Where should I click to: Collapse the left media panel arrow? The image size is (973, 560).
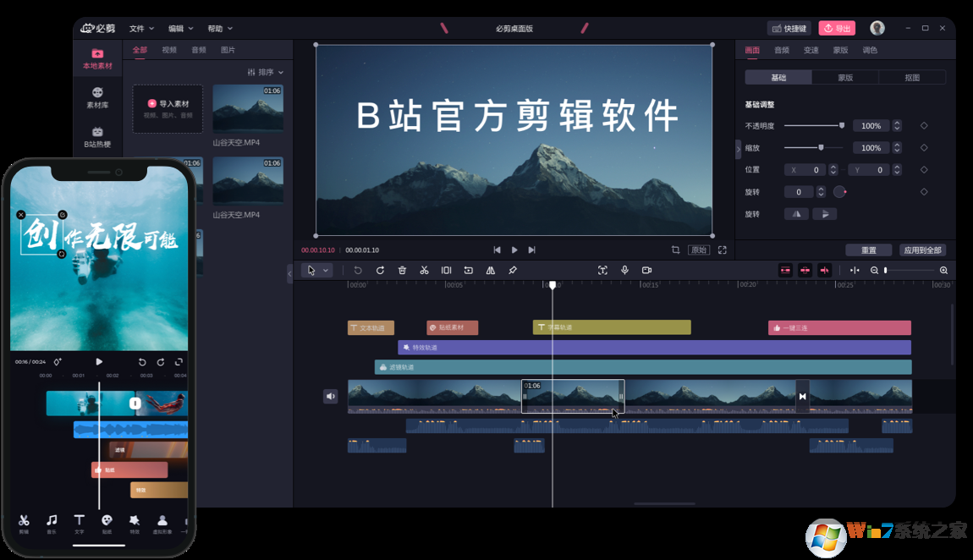tap(290, 273)
